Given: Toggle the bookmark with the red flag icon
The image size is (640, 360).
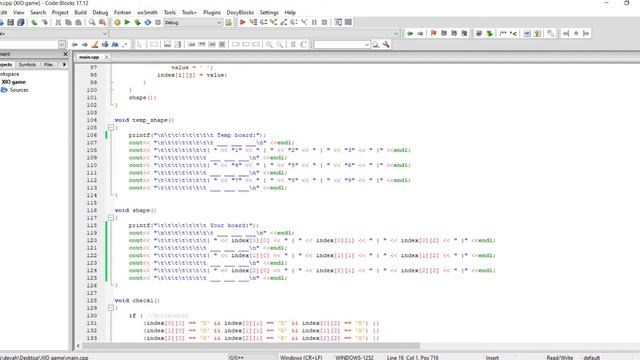Looking at the screenshot, I should 433,33.
